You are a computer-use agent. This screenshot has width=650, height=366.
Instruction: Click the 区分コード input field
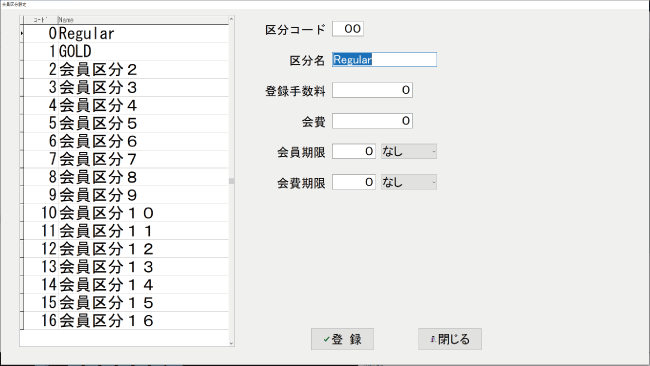(x=348, y=29)
